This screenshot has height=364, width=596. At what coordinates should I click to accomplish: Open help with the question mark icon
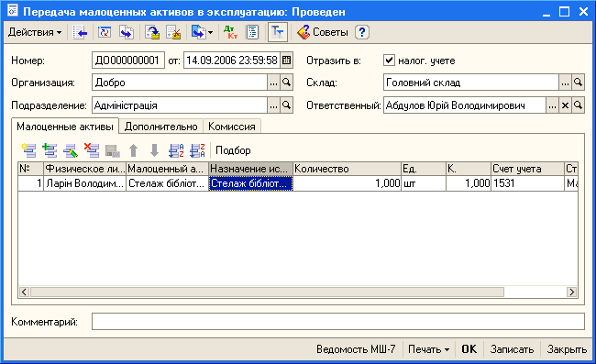[362, 32]
